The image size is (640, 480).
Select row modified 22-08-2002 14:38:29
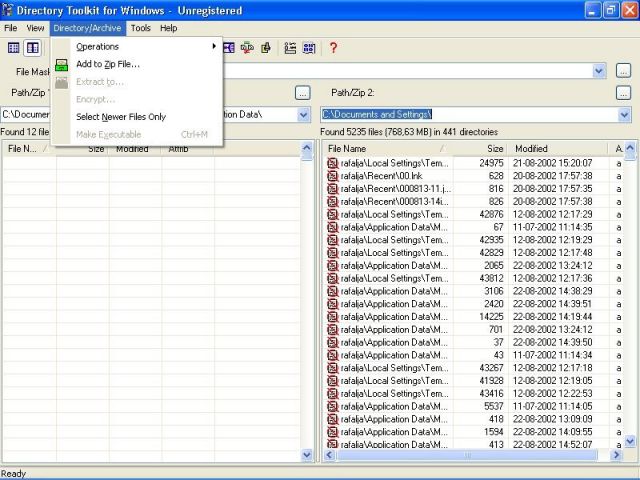coord(473,291)
